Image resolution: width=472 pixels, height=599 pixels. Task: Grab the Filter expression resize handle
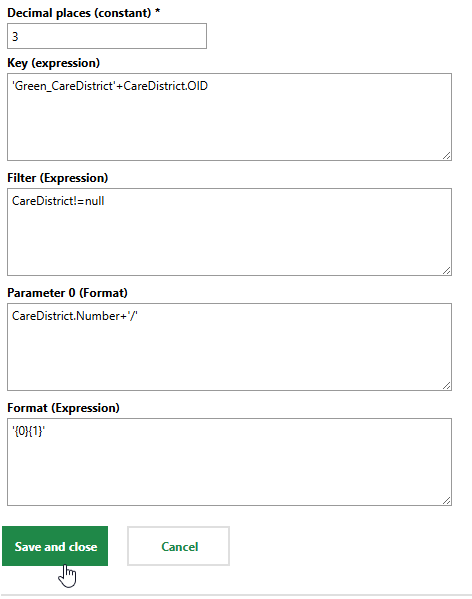447,271
